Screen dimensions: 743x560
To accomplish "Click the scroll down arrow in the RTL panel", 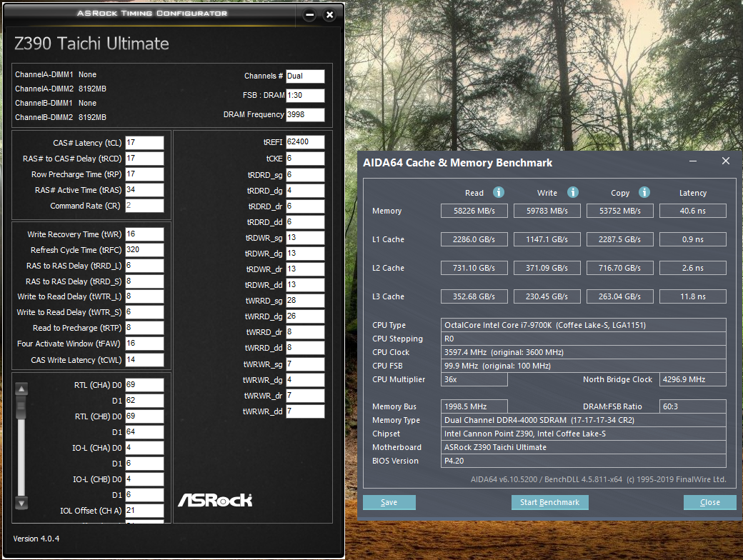I will pos(21,502).
